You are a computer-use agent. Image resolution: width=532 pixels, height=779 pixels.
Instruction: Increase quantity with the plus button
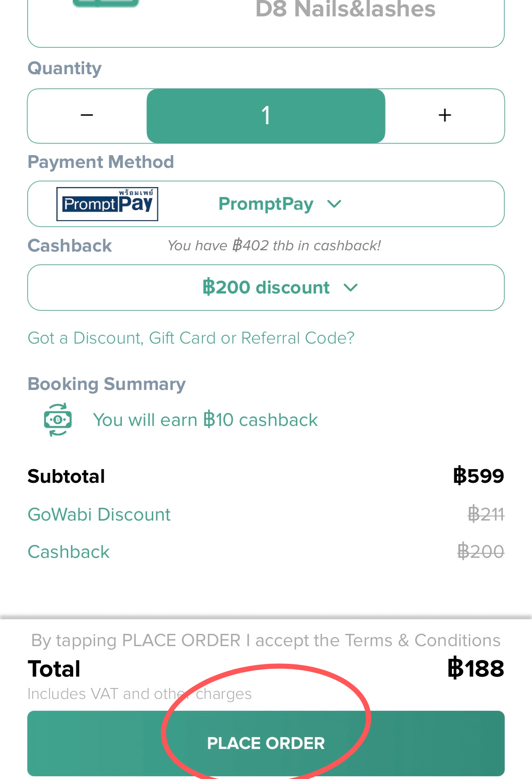[x=445, y=116]
